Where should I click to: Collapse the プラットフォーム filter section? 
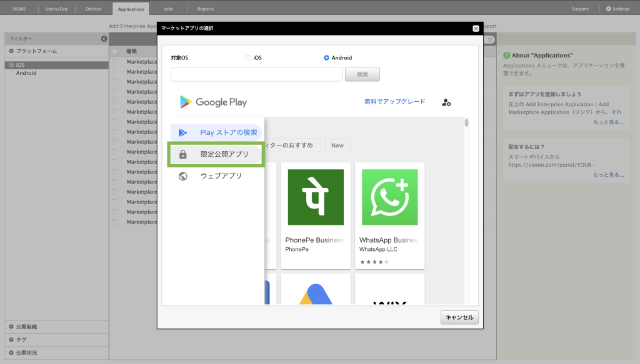click(11, 51)
